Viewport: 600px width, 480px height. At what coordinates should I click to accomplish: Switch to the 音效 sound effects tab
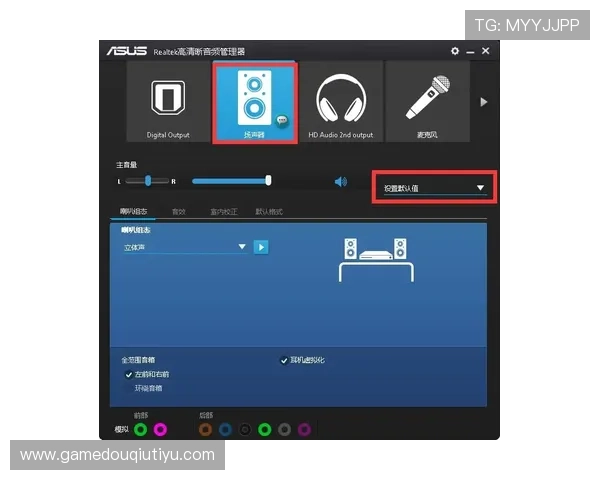pyautogui.click(x=179, y=212)
